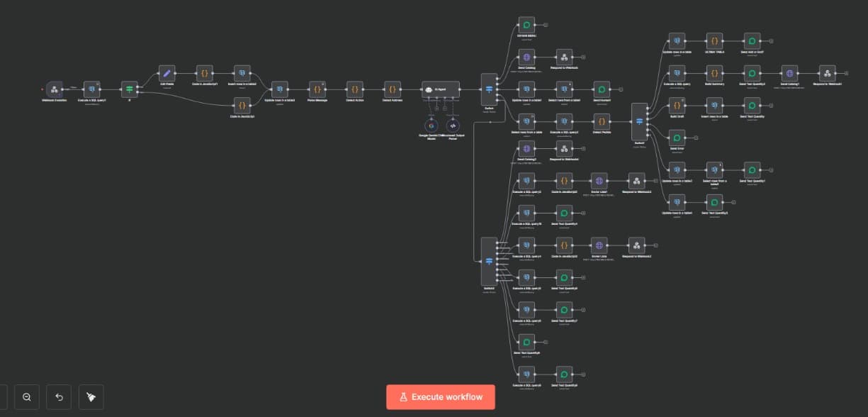The height and width of the screenshot is (417, 868).
Task: Select the Send Catalog HTTP request node
Action: 526,57
